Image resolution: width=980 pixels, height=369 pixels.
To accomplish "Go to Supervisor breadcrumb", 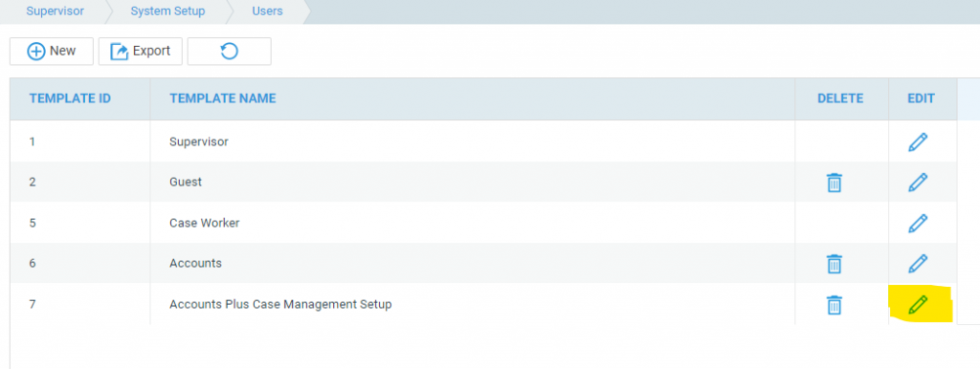I will [55, 11].
